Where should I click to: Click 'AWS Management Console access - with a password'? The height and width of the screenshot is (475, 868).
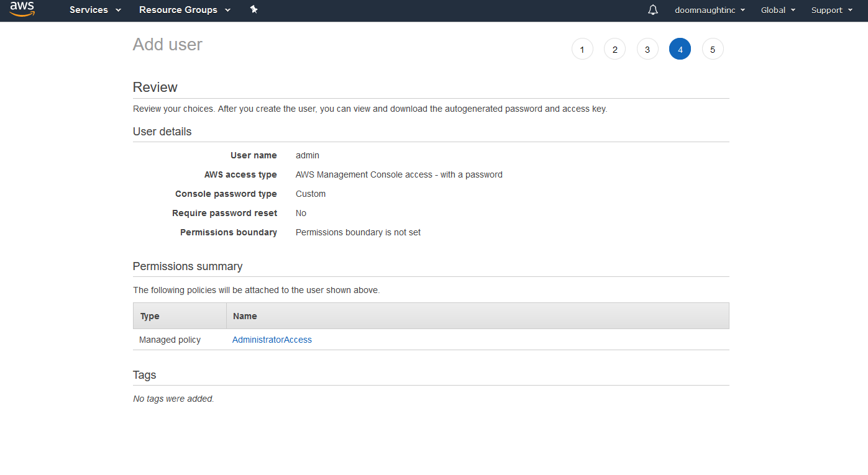click(399, 174)
